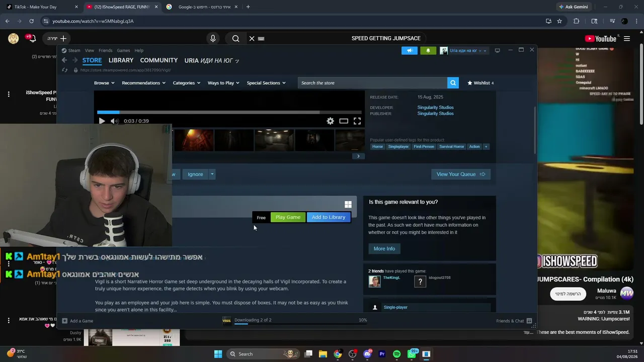Open the Friends menu in Steam
This screenshot has height=362, width=644.
click(x=106, y=50)
